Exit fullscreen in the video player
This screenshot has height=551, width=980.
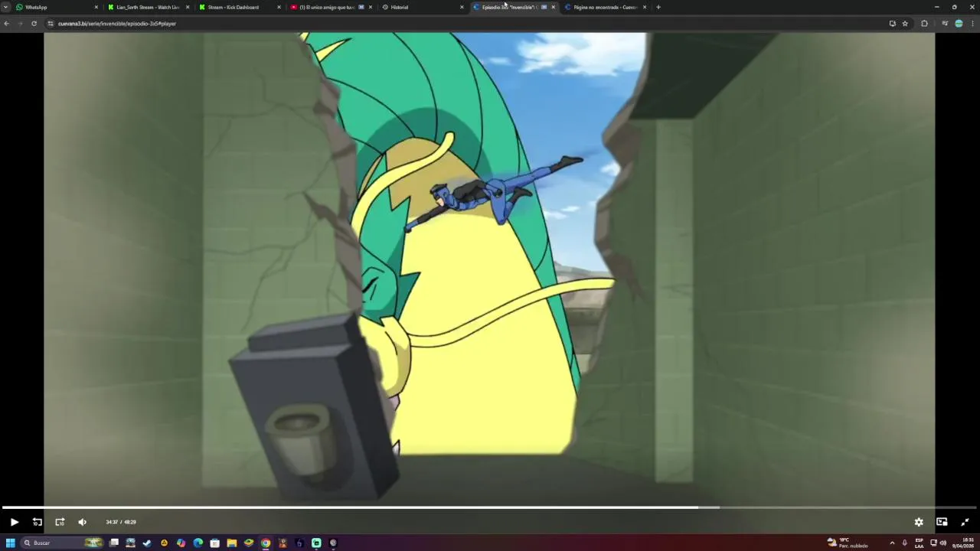pyautogui.click(x=965, y=522)
